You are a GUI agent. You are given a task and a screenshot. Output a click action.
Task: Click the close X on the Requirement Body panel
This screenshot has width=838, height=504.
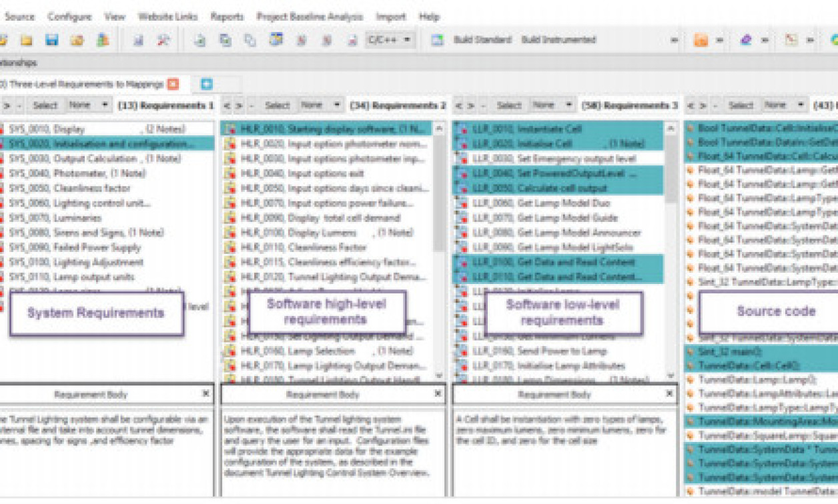pyautogui.click(x=205, y=393)
